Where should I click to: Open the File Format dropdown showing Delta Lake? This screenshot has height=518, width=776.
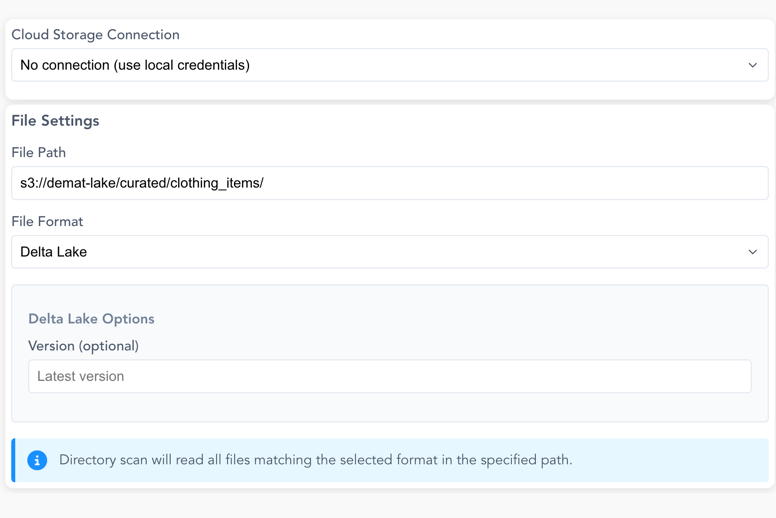tap(389, 252)
